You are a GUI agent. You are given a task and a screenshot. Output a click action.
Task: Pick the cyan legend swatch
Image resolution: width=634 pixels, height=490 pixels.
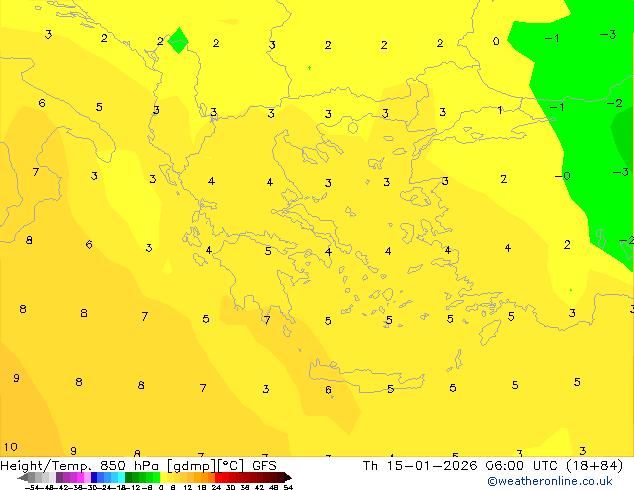point(121,477)
